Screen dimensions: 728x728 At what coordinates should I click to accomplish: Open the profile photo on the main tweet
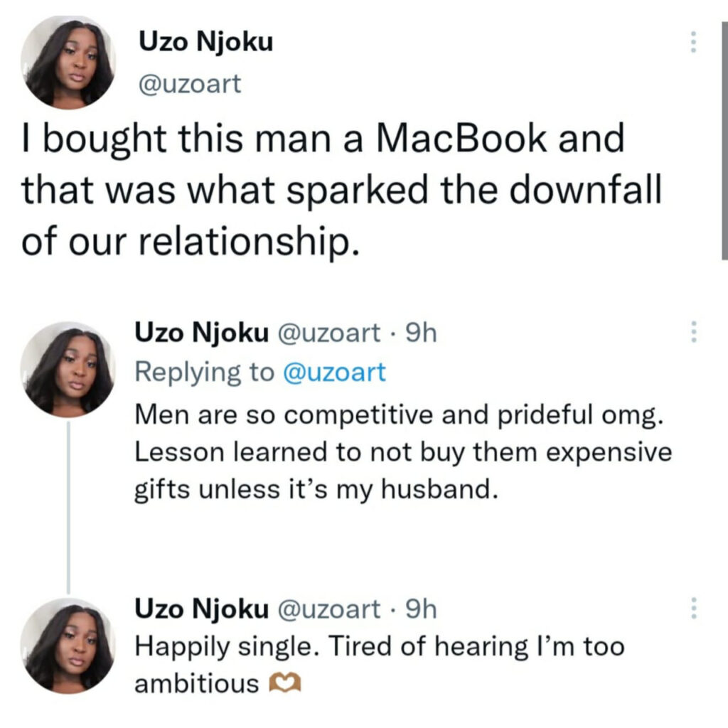pos(68,63)
